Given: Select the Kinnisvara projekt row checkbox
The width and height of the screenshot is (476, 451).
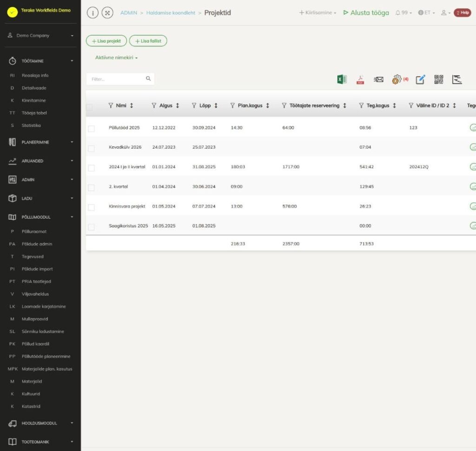Looking at the screenshot, I should click(x=92, y=208).
